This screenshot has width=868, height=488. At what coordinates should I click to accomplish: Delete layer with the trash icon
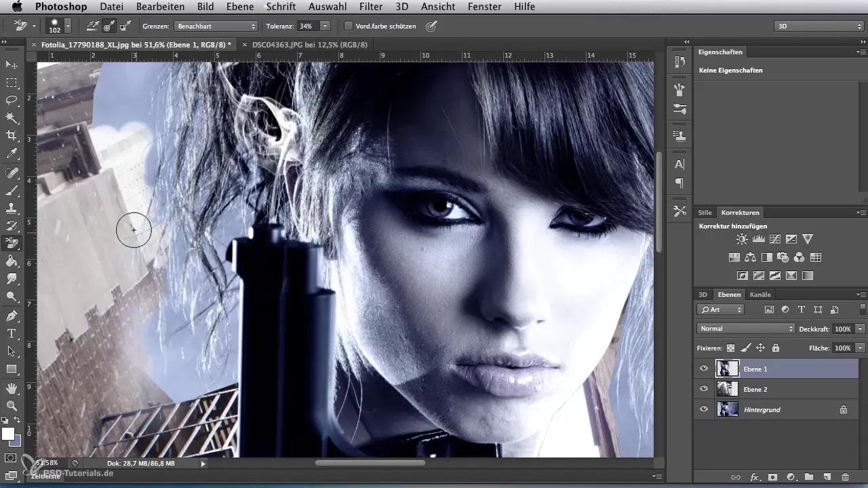(845, 477)
